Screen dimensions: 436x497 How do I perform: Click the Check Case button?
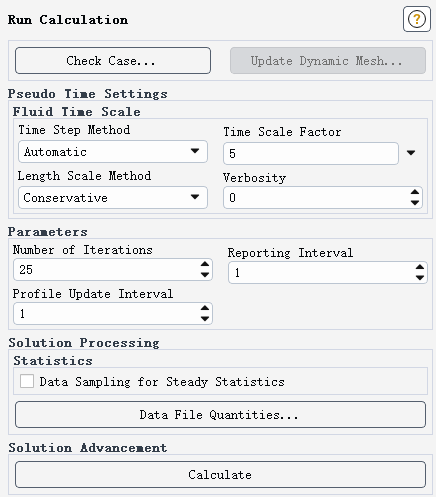(x=113, y=61)
